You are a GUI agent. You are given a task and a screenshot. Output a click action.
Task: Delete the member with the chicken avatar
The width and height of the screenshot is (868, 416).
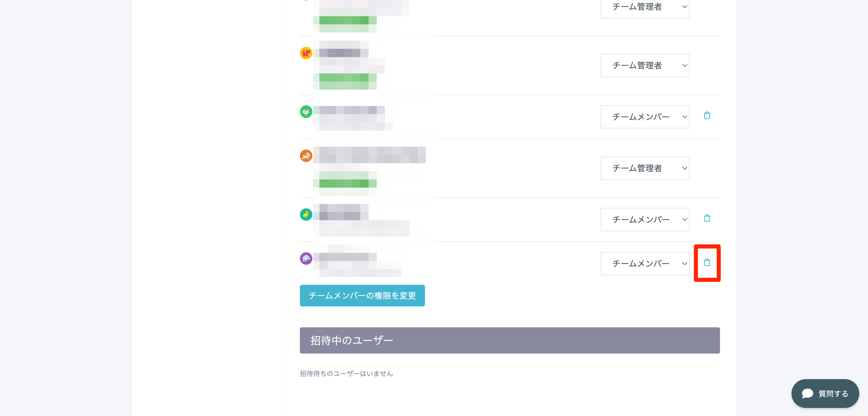[x=707, y=115]
